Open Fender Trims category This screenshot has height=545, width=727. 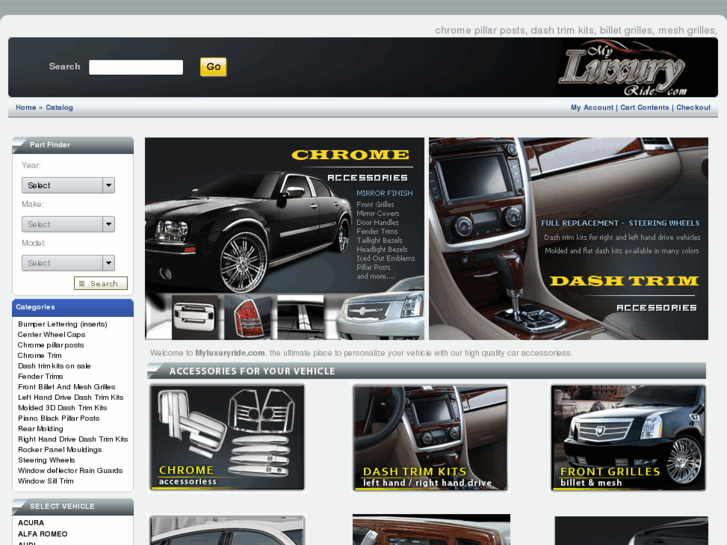pyautogui.click(x=40, y=377)
